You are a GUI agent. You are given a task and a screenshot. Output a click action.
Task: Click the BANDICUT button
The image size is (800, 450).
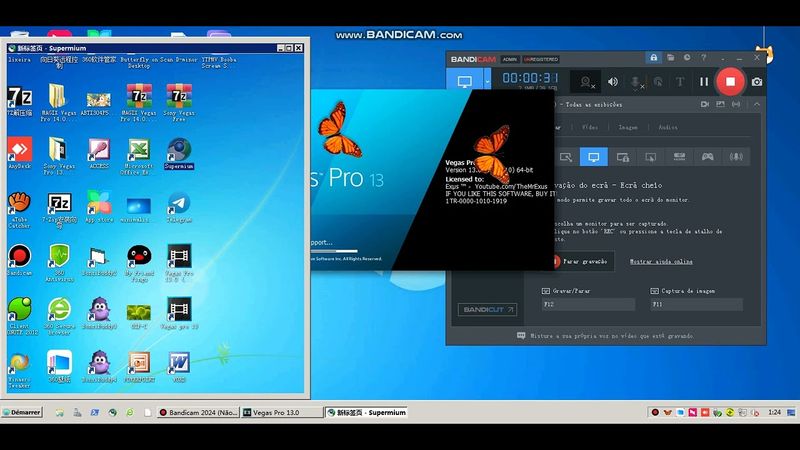pyautogui.click(x=487, y=310)
